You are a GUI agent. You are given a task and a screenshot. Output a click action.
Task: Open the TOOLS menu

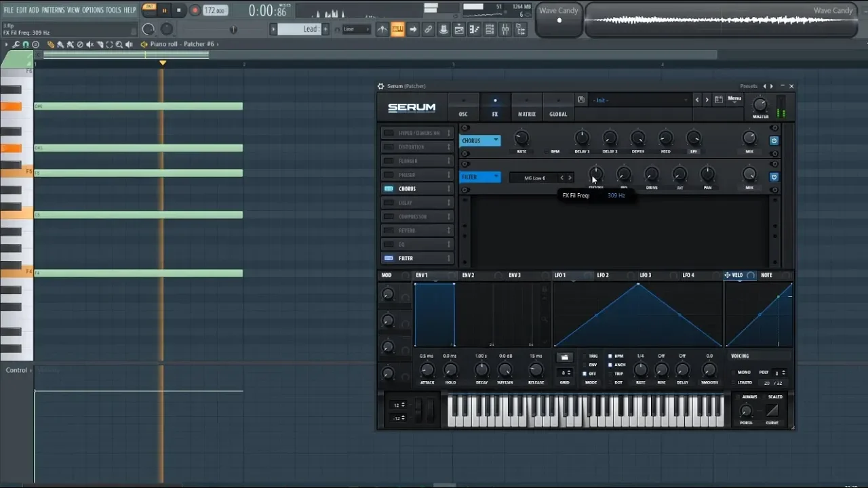113,10
